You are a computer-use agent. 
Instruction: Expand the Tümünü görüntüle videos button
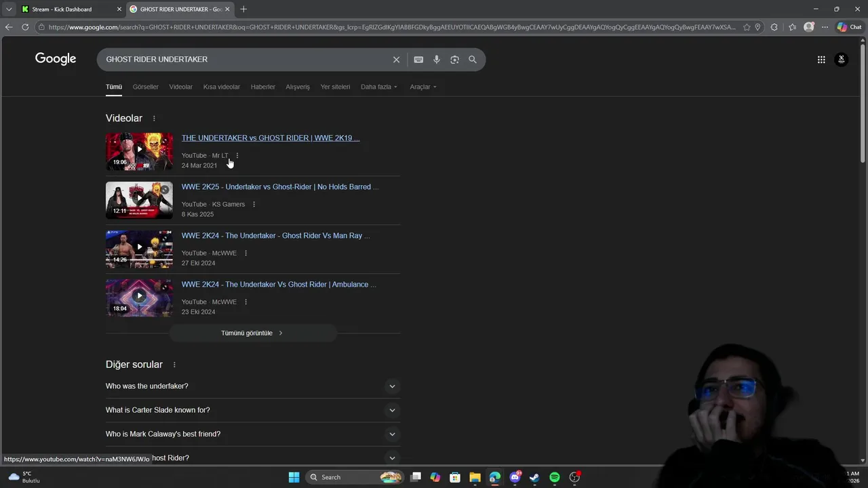pyautogui.click(x=252, y=333)
